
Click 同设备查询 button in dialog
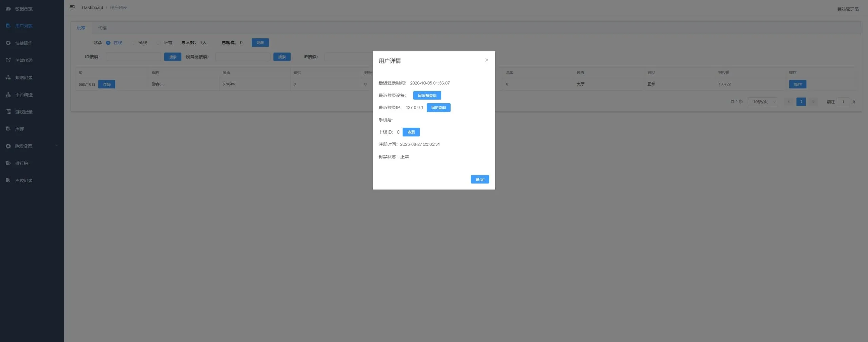tap(427, 96)
